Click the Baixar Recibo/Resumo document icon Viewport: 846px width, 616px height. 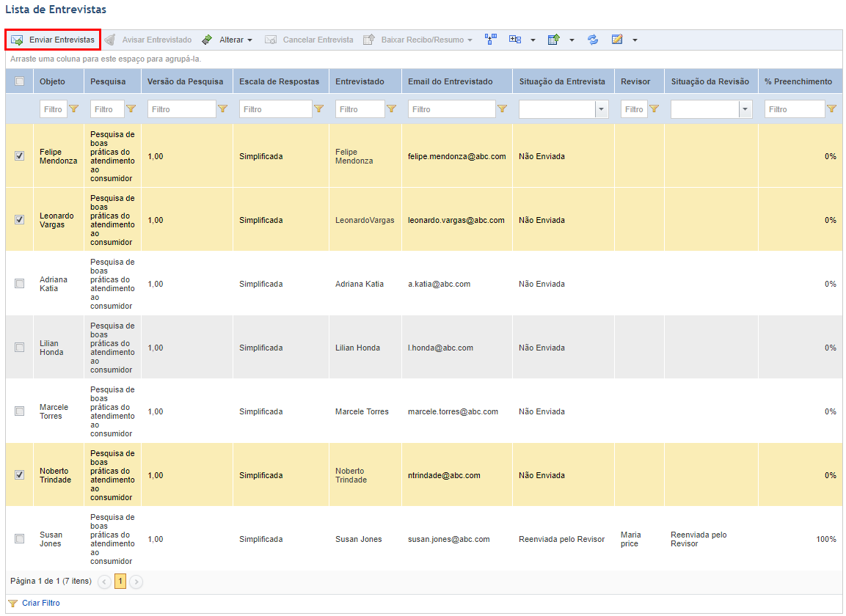368,40
